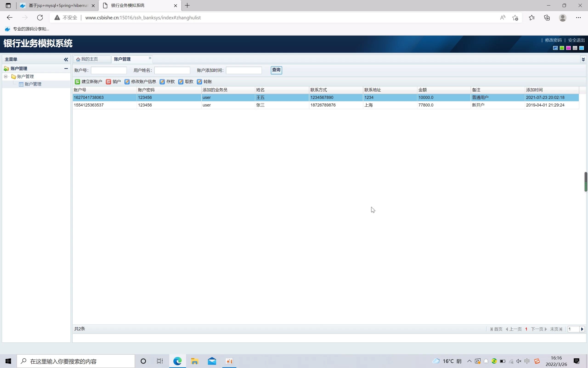588x368 pixels.
Task: Click the 查询 search button
Action: (x=276, y=70)
